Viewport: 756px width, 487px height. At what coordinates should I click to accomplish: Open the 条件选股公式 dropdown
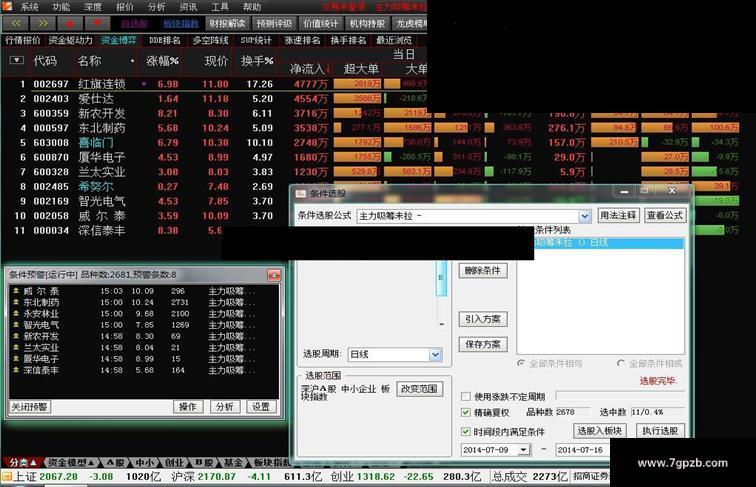click(x=585, y=216)
